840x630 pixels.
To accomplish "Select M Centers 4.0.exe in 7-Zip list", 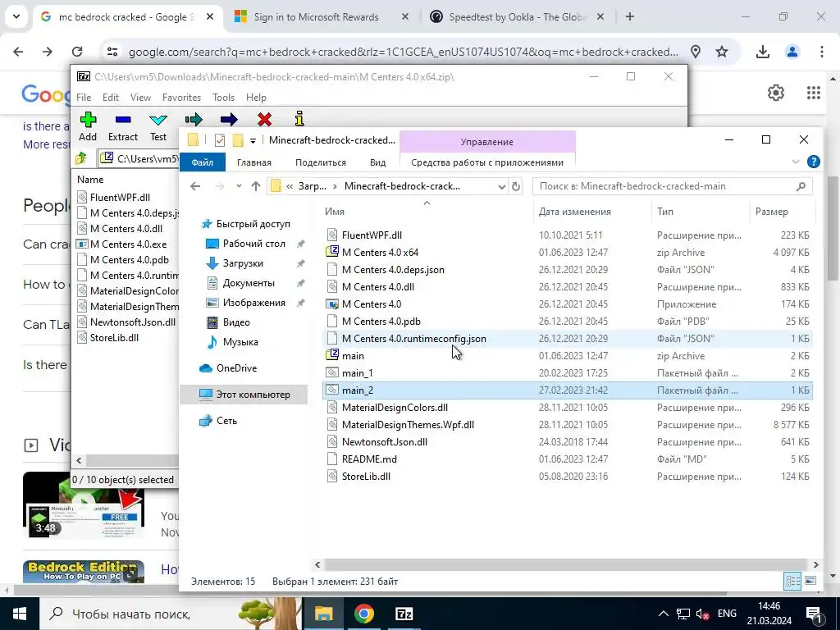I will coord(127,244).
